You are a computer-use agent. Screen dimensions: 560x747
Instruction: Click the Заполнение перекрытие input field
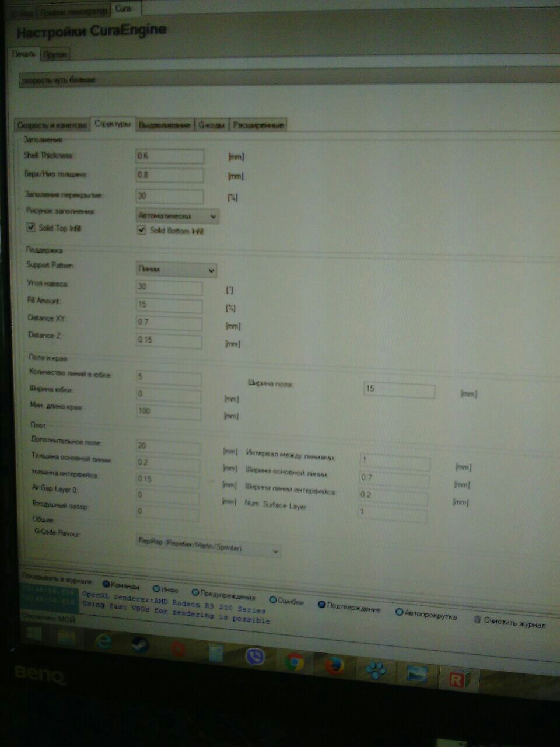coord(170,196)
